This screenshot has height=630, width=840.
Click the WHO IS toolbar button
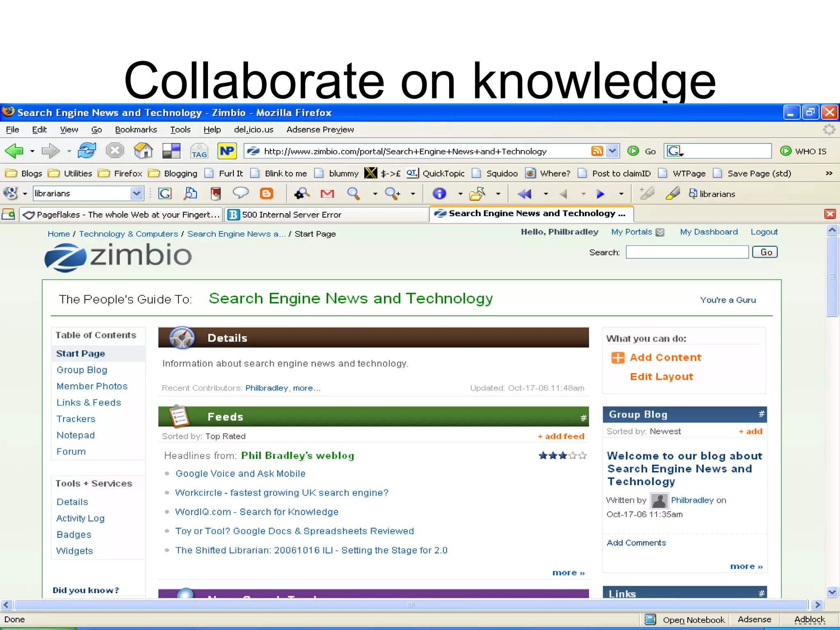point(803,151)
